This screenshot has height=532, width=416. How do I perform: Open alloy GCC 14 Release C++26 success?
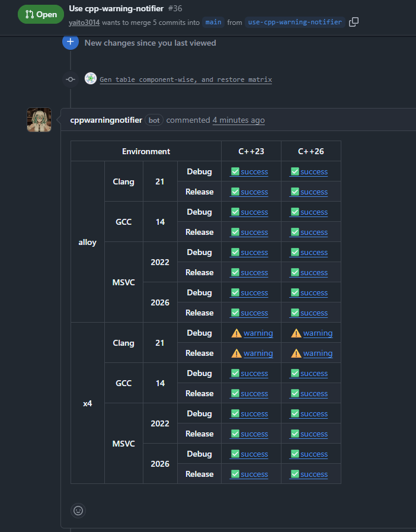coord(309,232)
